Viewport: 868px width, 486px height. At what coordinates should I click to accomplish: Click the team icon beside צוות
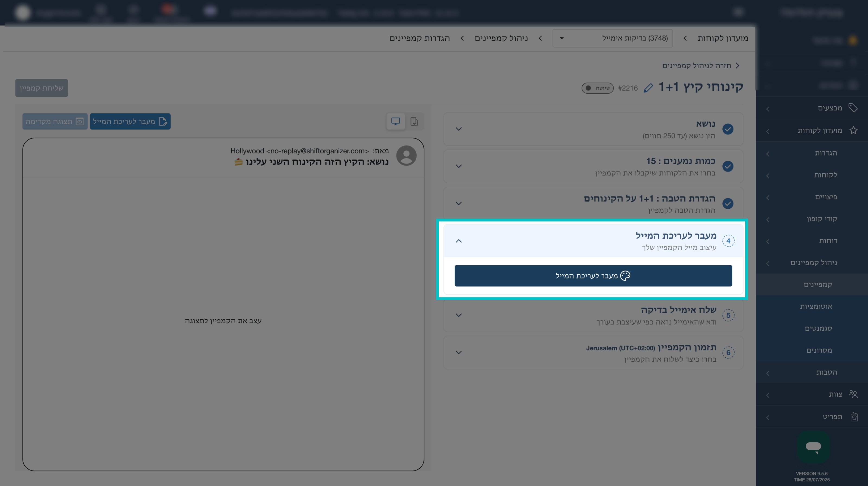click(x=853, y=394)
